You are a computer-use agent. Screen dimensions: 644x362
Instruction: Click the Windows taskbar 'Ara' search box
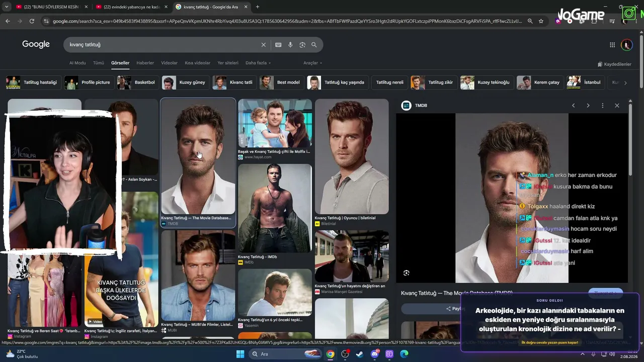[x=285, y=354]
